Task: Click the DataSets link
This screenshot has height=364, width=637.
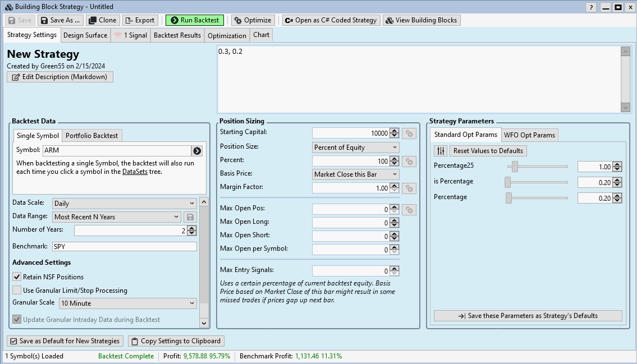Action: [x=135, y=172]
